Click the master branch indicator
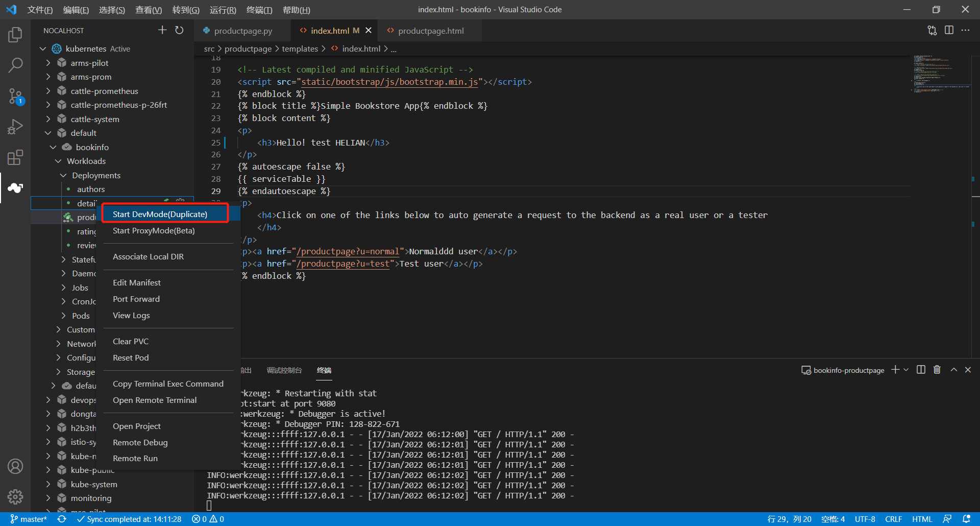This screenshot has height=526, width=980. [29, 519]
